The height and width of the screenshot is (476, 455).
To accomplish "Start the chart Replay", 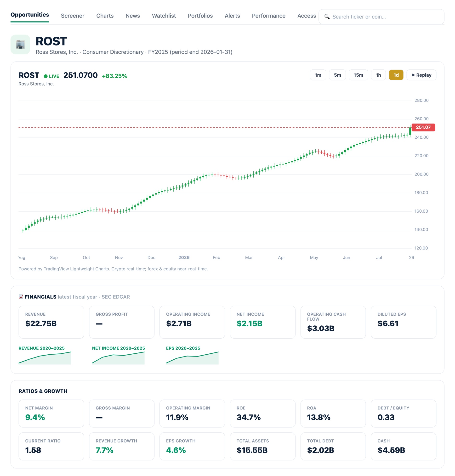I will click(421, 75).
